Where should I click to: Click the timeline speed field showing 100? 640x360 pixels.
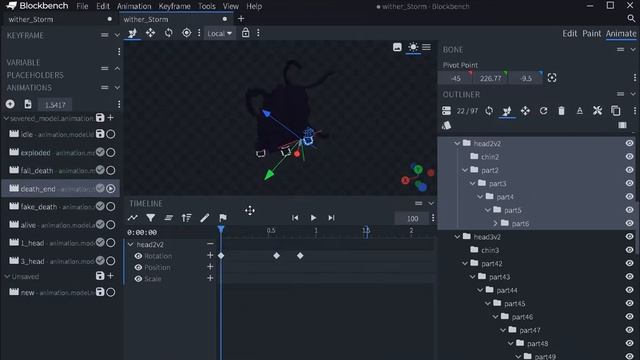pos(413,219)
